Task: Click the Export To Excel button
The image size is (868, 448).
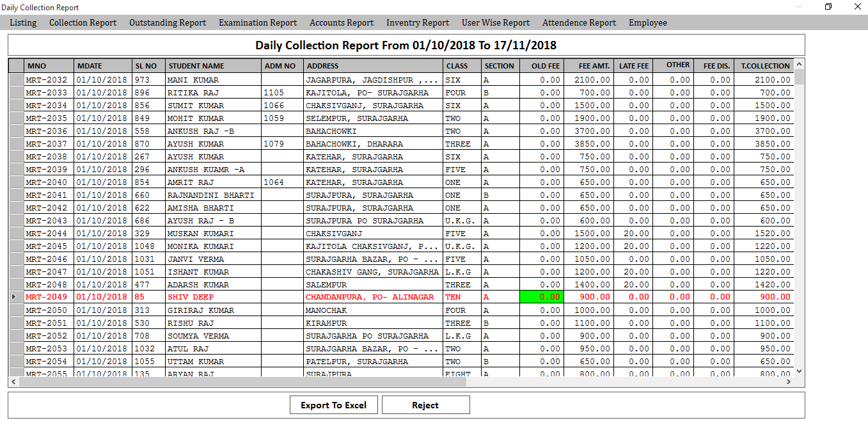Action: (333, 405)
